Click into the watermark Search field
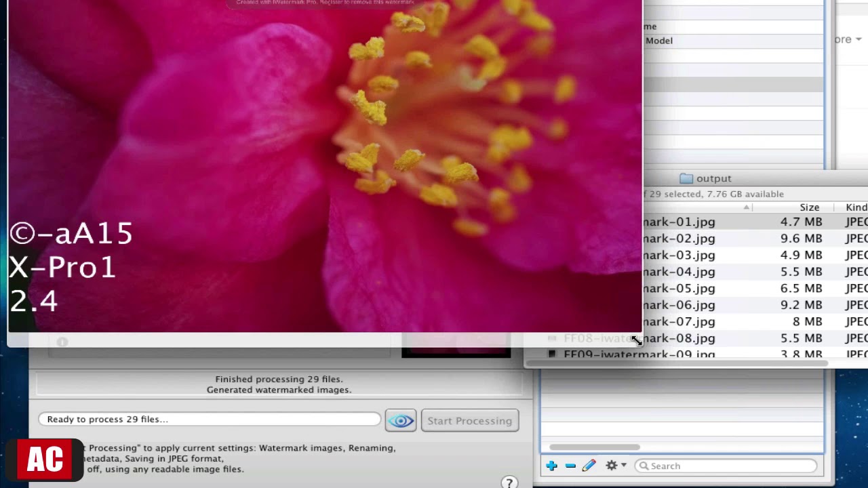 click(x=726, y=466)
